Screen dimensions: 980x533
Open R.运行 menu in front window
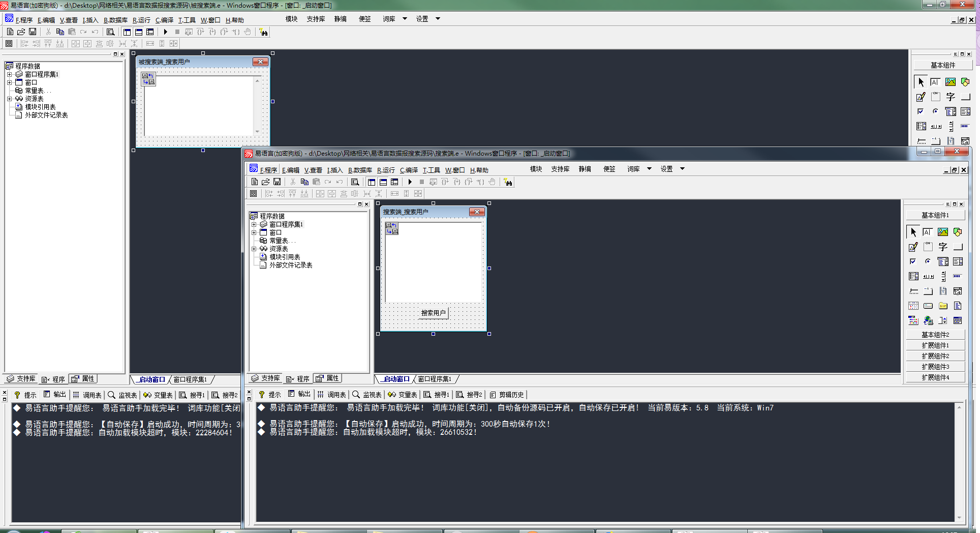pos(386,170)
